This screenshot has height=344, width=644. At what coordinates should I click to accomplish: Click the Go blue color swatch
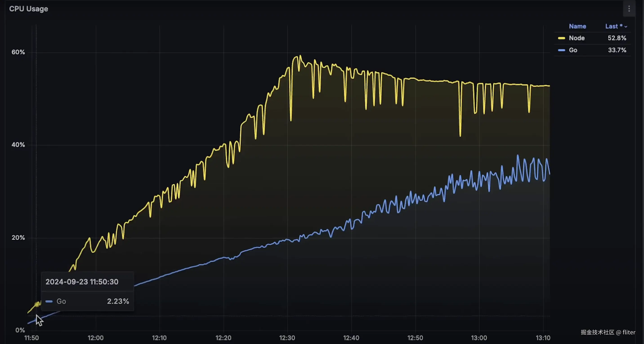pyautogui.click(x=561, y=50)
